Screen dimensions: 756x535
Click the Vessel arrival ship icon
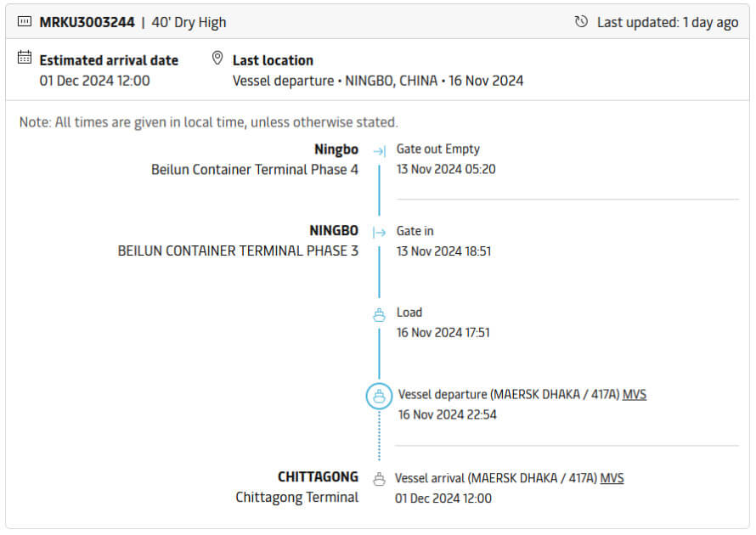[x=379, y=479]
